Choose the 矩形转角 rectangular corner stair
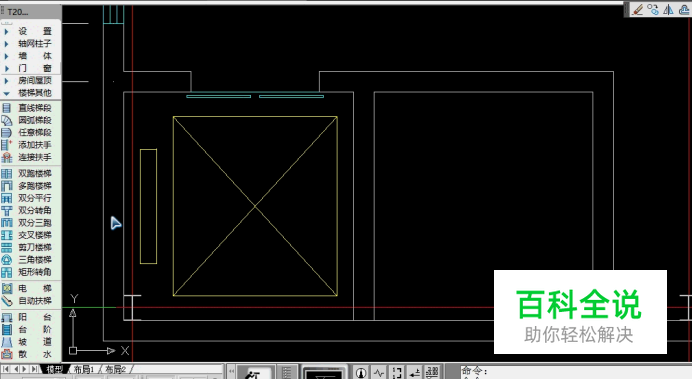The image size is (692, 379). point(27,272)
